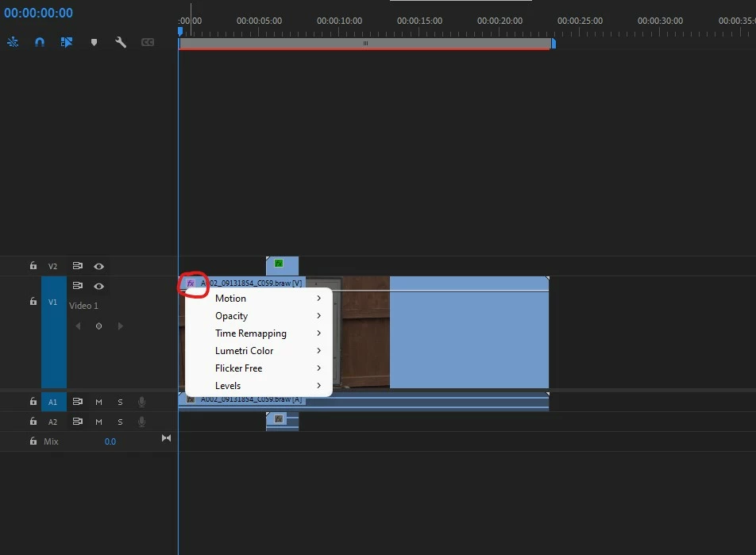
Task: Toggle lock on track V1
Action: click(33, 302)
